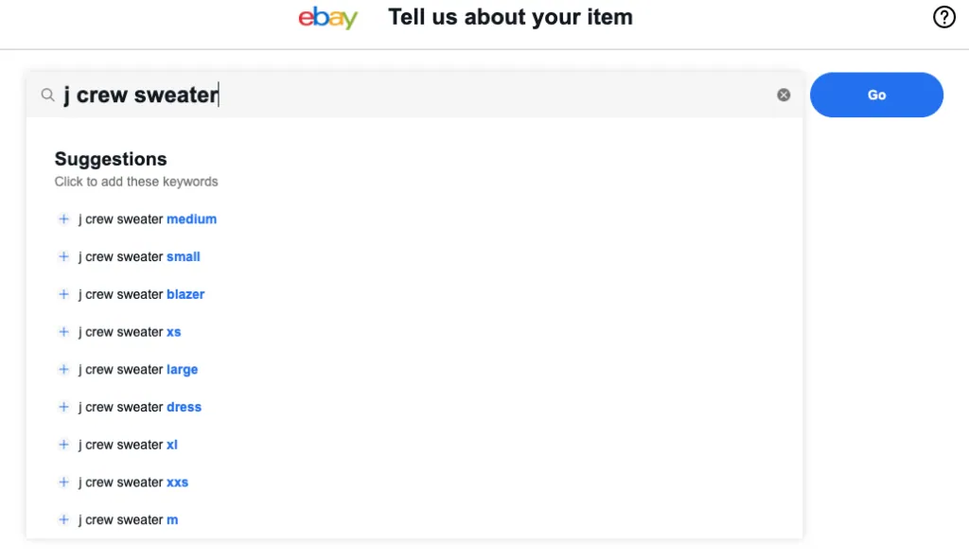Choose the "j crew sweater small" suggestion

pyautogui.click(x=139, y=257)
